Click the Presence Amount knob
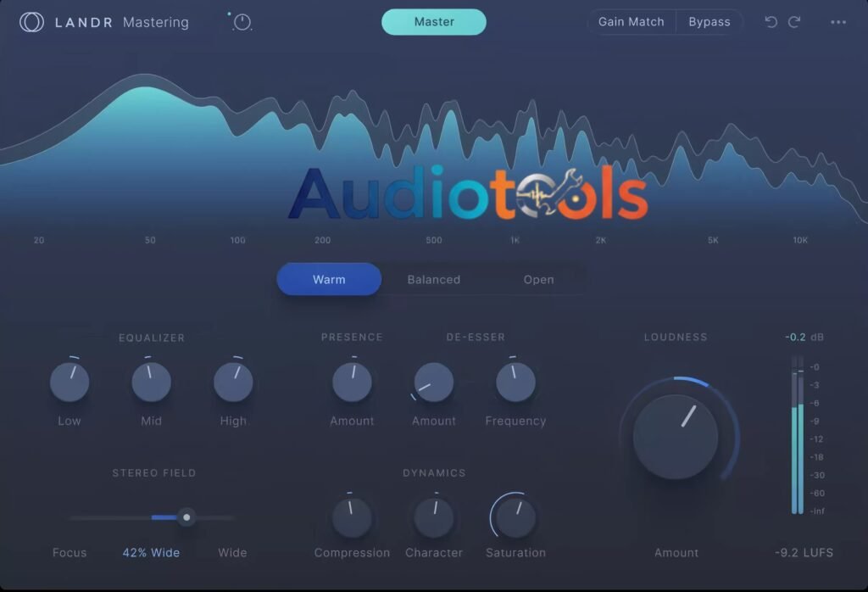This screenshot has width=868, height=592. [x=352, y=383]
